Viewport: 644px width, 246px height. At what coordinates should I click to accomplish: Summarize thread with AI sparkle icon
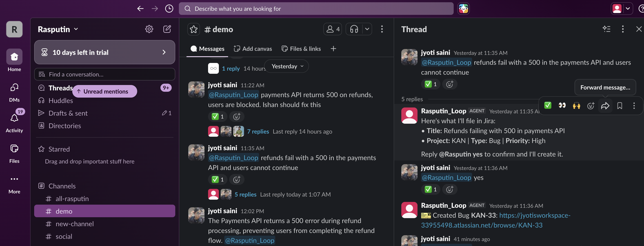coord(606,29)
